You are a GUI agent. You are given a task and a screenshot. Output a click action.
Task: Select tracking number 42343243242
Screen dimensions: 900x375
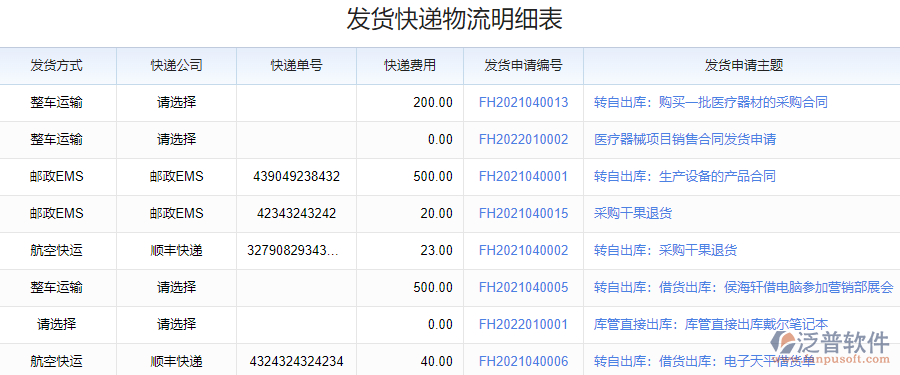coord(296,214)
